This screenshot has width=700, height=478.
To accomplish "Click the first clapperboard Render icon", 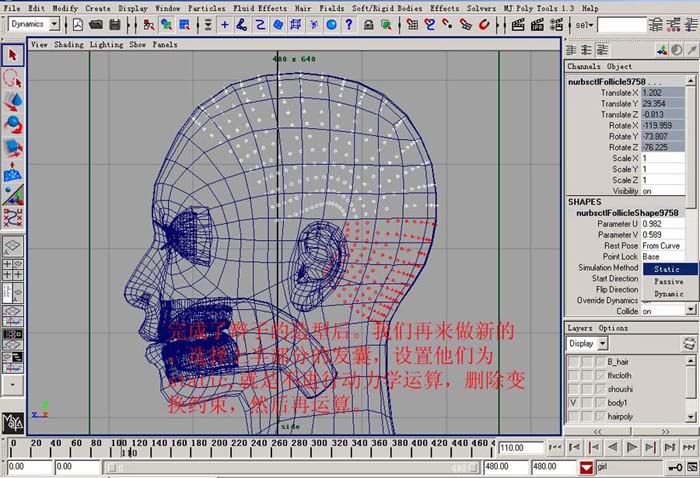I will (x=518, y=25).
